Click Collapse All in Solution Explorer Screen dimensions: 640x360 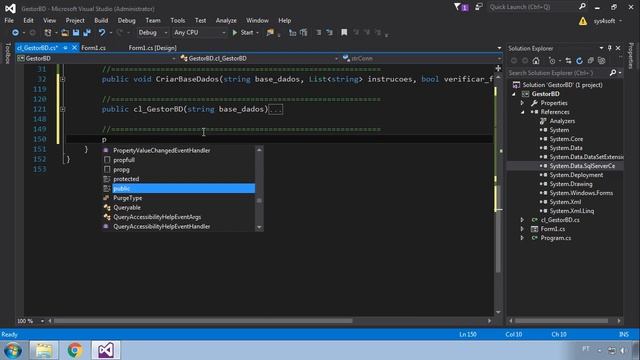click(590, 61)
